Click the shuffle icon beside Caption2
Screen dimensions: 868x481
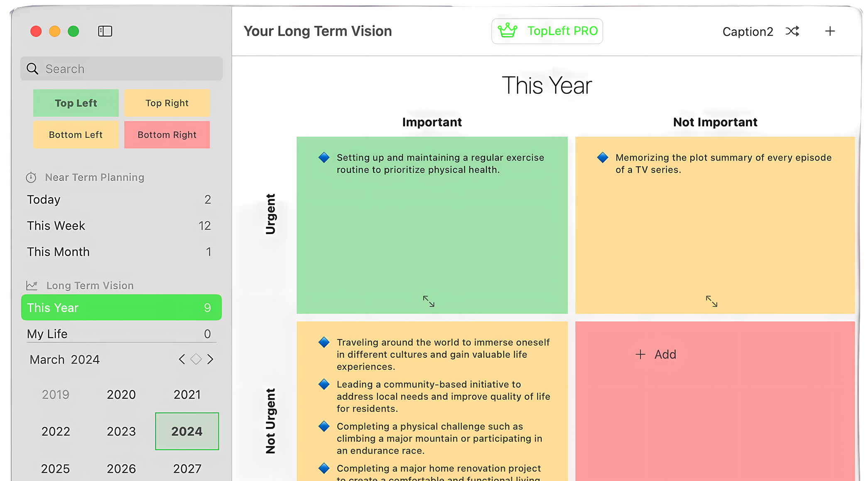tap(792, 31)
